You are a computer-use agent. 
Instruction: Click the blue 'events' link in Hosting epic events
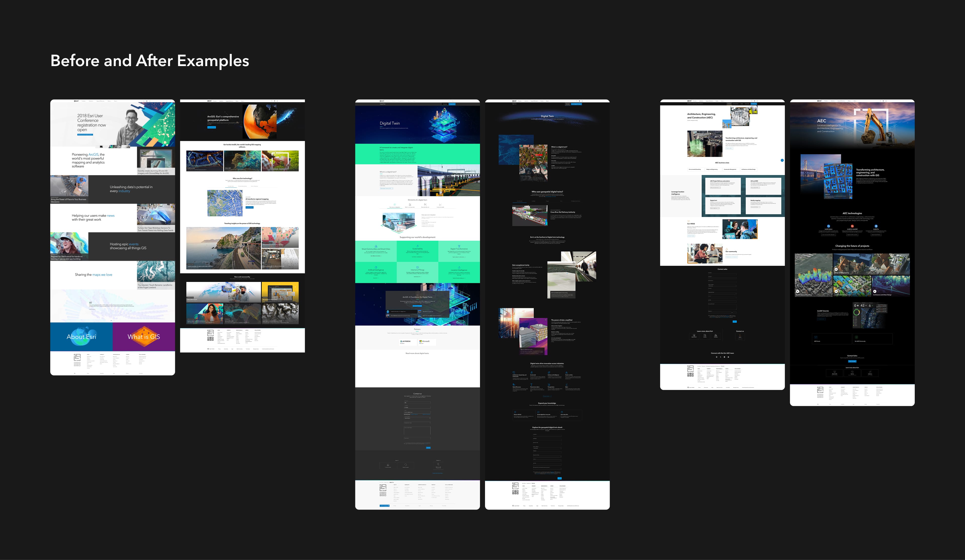point(134,244)
